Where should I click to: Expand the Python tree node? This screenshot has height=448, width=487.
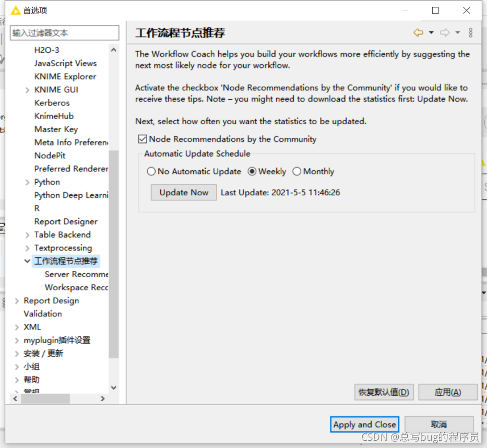(x=27, y=182)
